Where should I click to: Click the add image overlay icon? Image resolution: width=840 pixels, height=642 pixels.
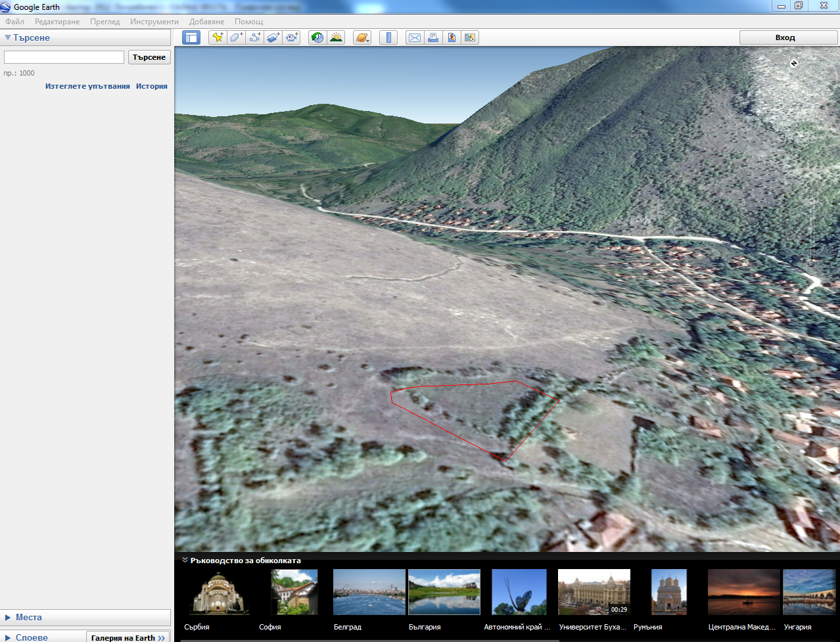[273, 37]
